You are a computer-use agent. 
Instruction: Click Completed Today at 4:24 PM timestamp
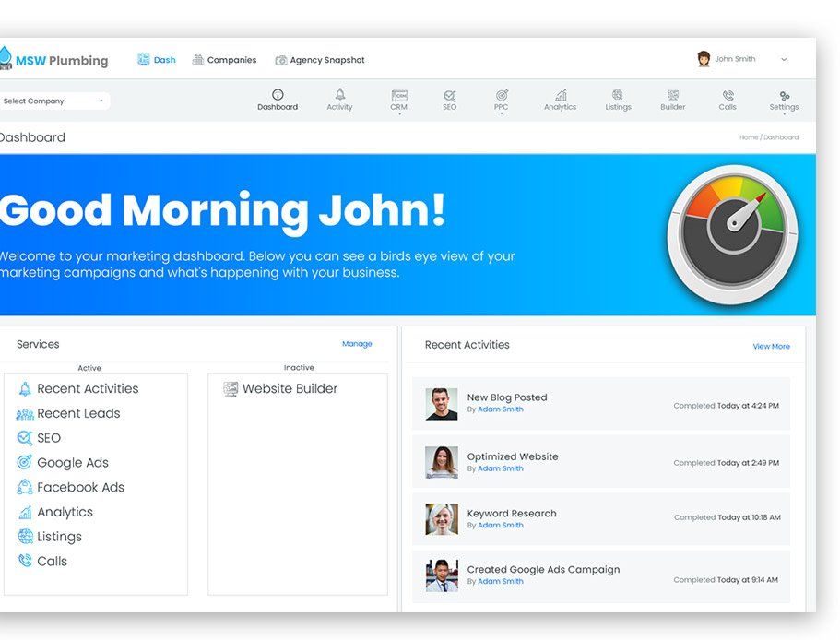point(727,406)
